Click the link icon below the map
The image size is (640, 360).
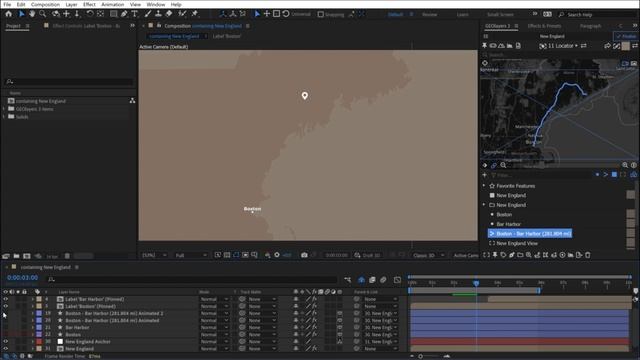point(494,165)
